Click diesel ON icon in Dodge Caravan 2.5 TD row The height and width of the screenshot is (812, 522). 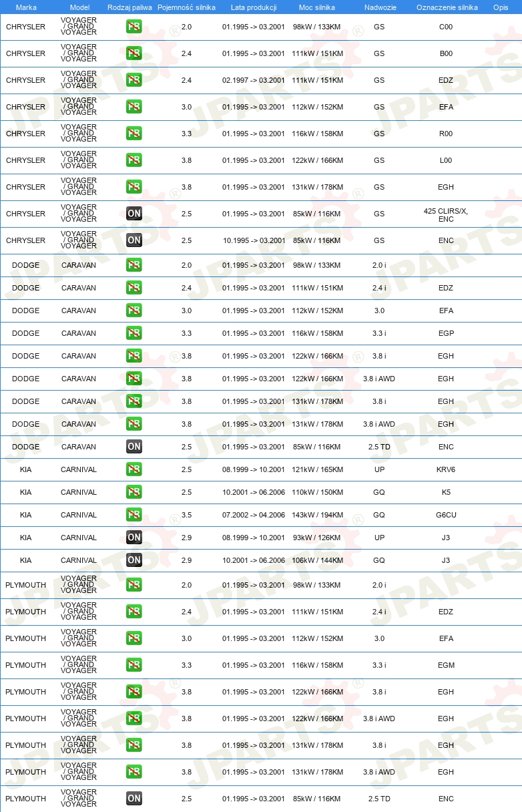[134, 447]
